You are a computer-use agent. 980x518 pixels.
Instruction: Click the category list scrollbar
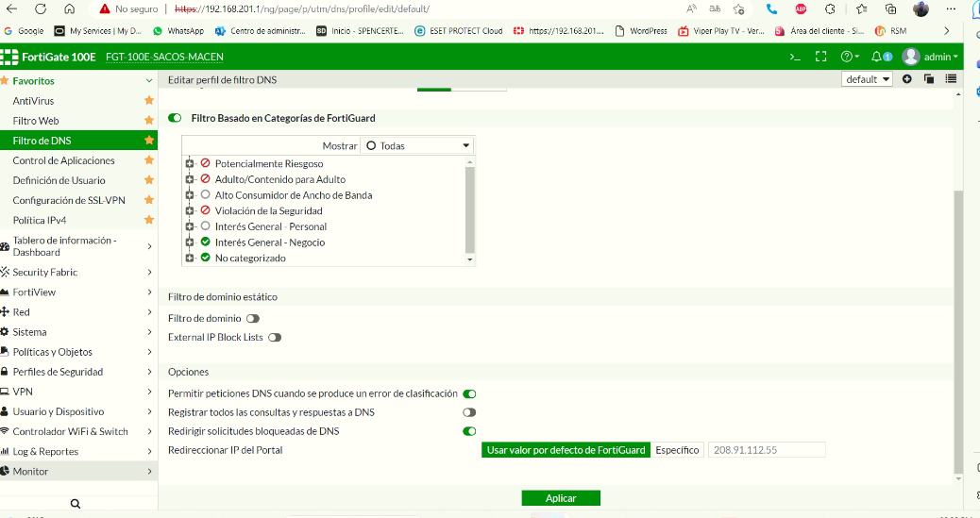pyautogui.click(x=469, y=208)
